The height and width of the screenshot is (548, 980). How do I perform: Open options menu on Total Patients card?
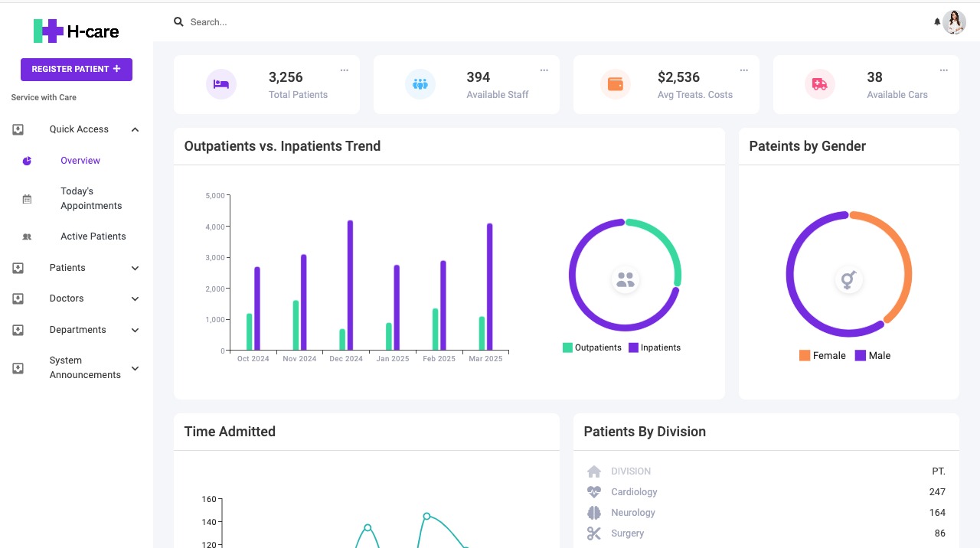[345, 70]
